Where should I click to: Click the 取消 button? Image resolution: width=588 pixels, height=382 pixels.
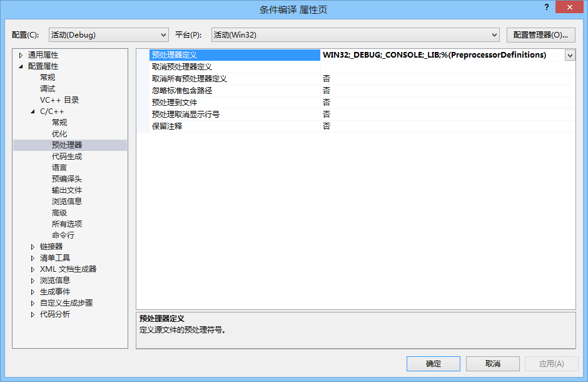tap(492, 364)
